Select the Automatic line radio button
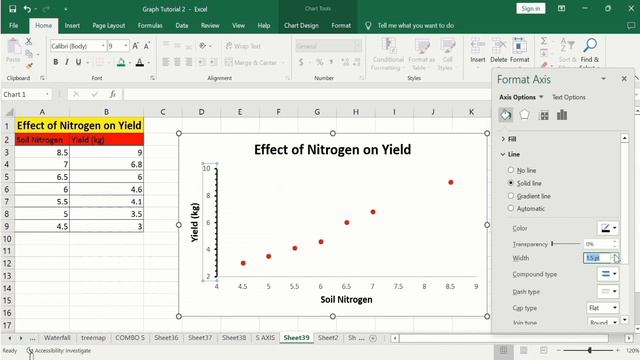The height and width of the screenshot is (360, 640). [511, 208]
